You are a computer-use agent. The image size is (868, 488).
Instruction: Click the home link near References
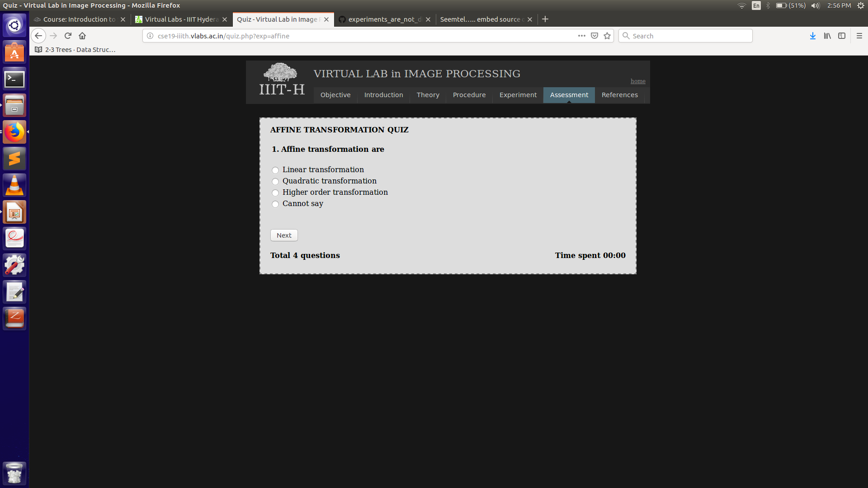[637, 81]
